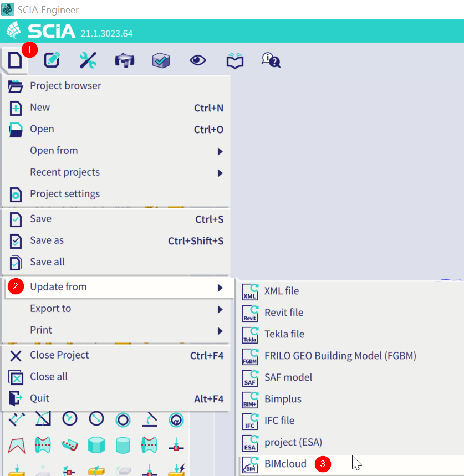Select the cylinder solid tool
The image size is (464, 476).
pyautogui.click(x=123, y=446)
